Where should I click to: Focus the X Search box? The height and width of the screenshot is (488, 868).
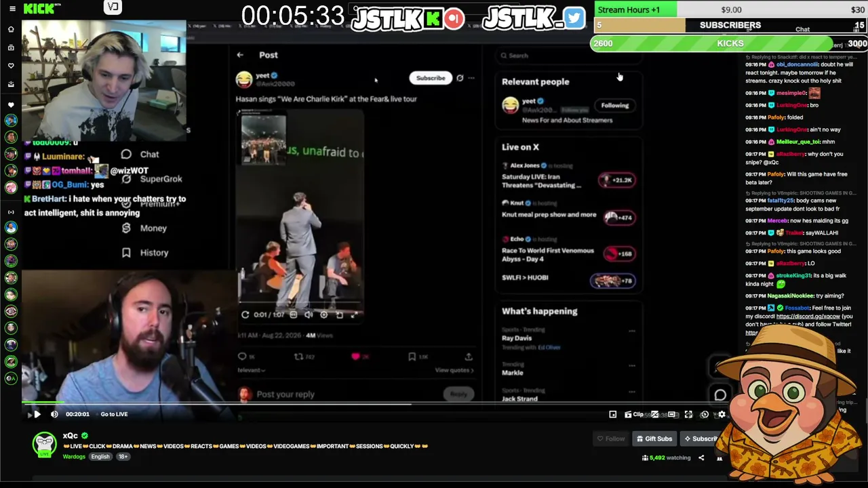pos(568,56)
